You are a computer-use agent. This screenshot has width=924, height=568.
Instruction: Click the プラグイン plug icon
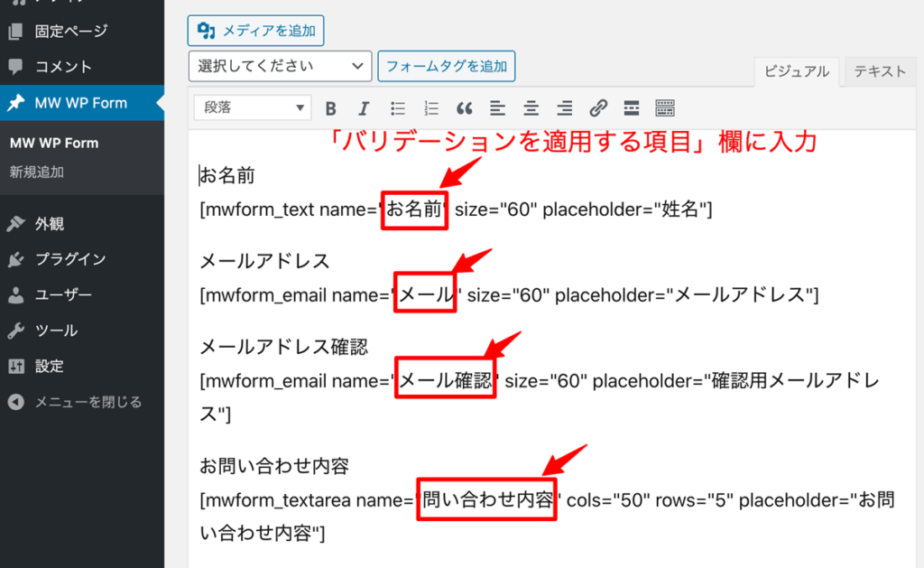coord(16,259)
